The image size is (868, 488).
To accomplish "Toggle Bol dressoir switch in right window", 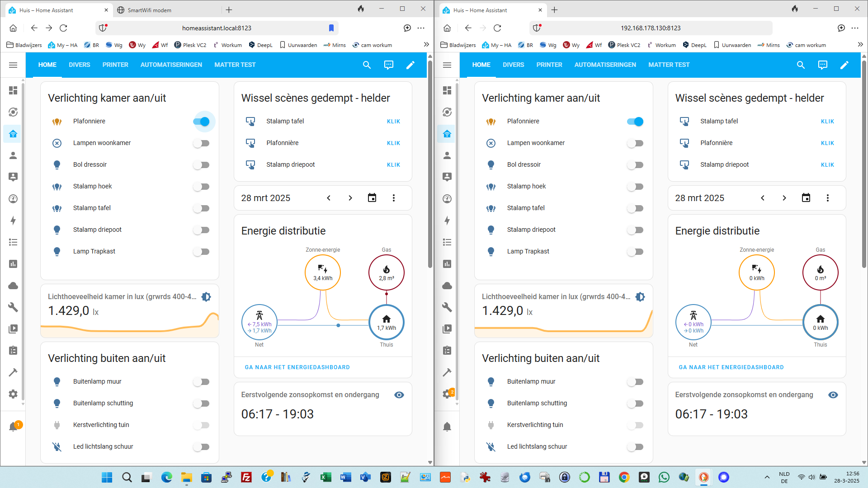I will 635,165.
